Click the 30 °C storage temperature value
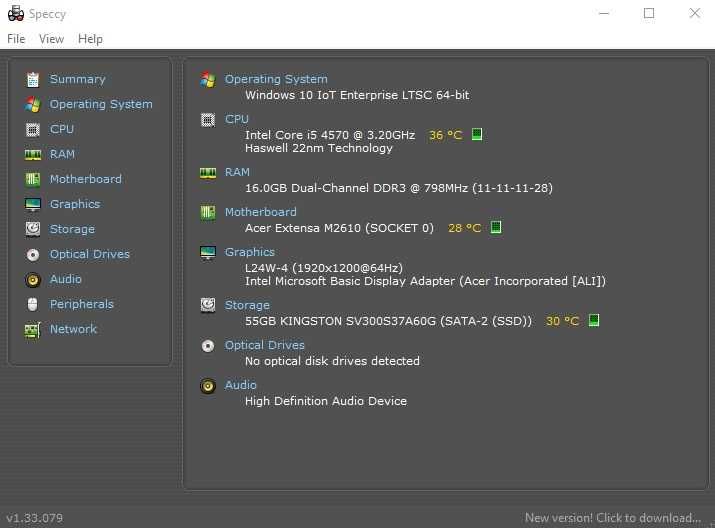 click(562, 321)
